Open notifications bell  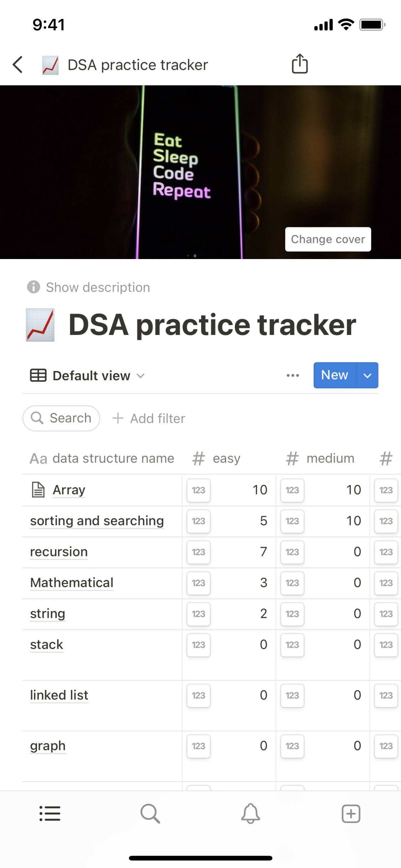coord(251,813)
